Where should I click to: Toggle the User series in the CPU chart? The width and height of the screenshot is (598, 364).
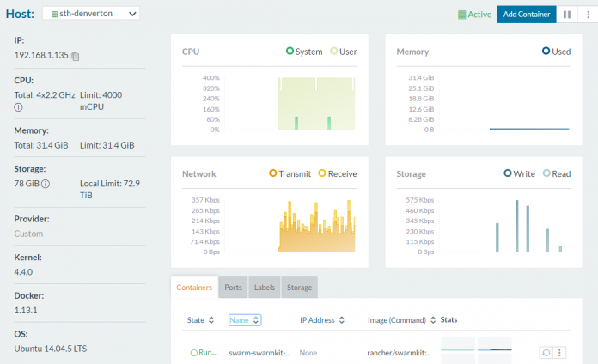coord(334,52)
